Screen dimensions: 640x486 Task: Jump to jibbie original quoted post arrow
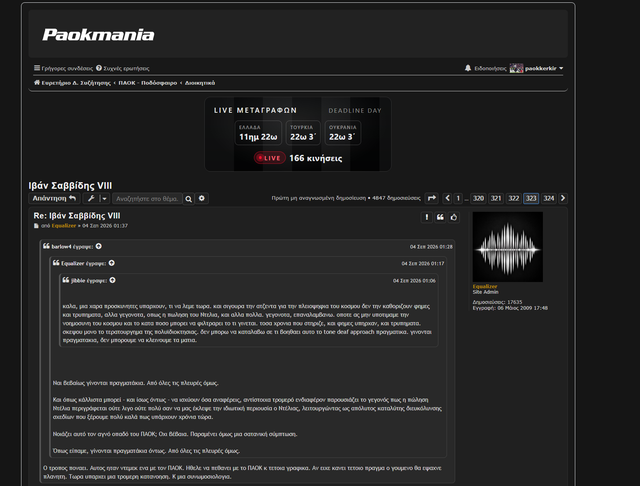click(x=113, y=280)
